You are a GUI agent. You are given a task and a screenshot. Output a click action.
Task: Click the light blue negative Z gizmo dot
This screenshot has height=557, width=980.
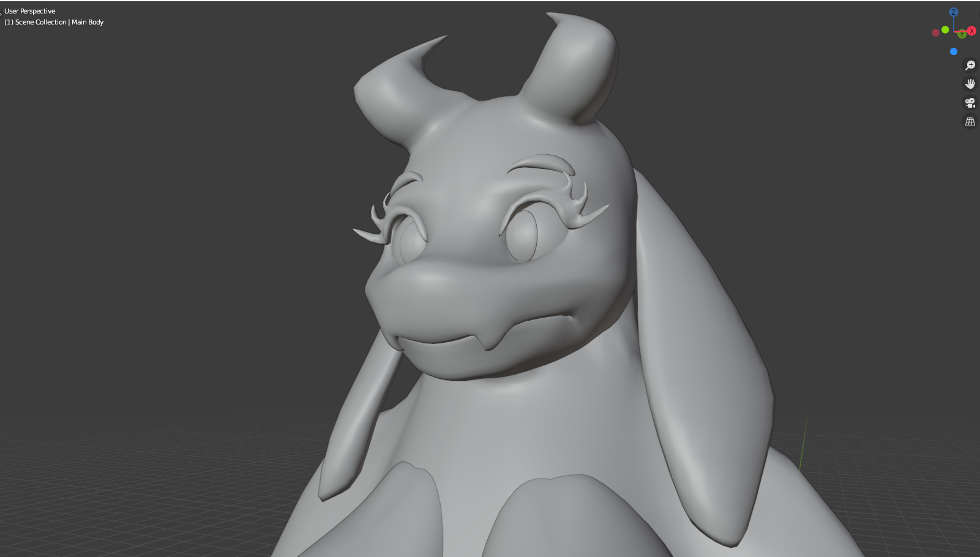tap(953, 51)
